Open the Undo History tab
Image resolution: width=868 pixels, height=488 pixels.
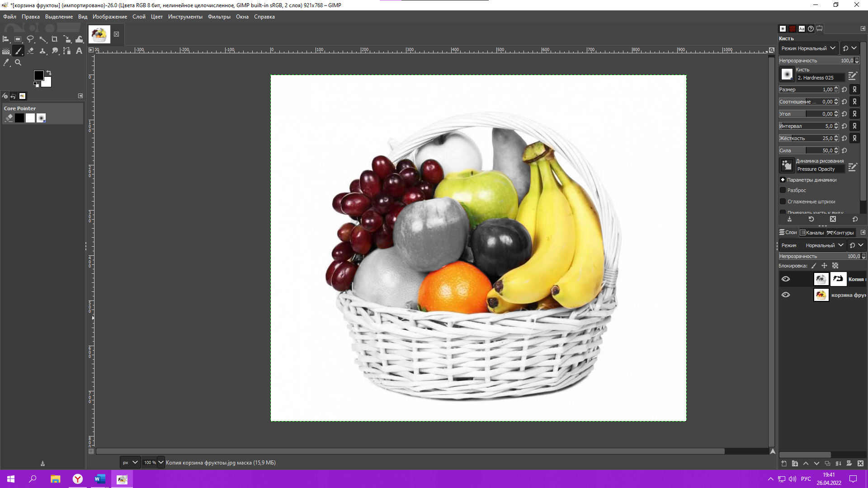pos(14,96)
